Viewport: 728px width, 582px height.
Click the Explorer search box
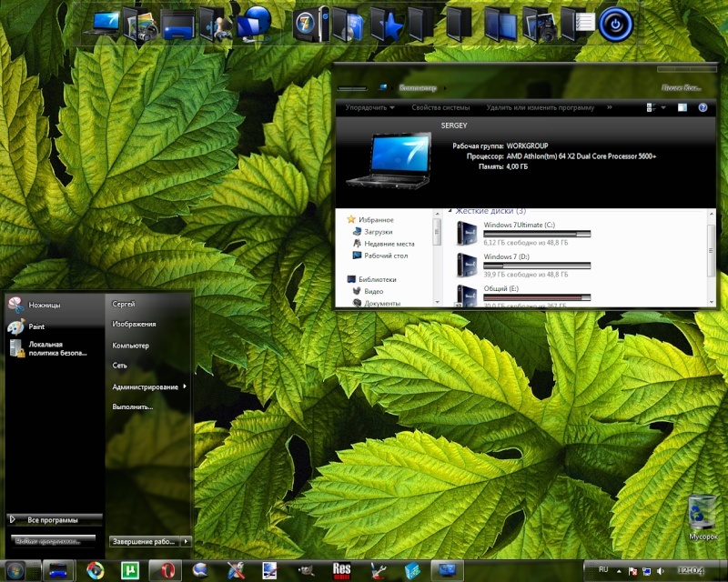coord(681,87)
